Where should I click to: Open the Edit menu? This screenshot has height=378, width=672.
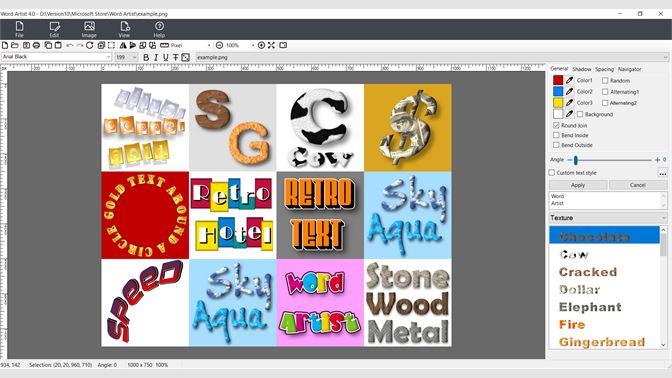[54, 29]
